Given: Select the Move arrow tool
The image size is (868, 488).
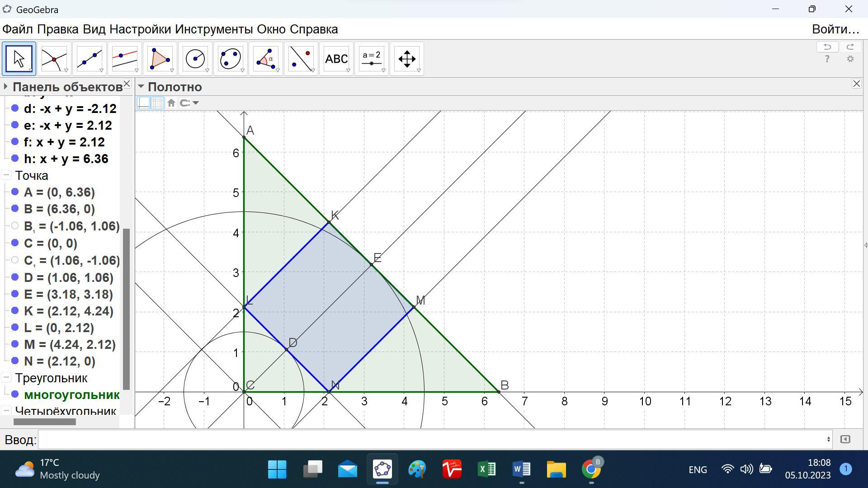Looking at the screenshot, I should (19, 59).
